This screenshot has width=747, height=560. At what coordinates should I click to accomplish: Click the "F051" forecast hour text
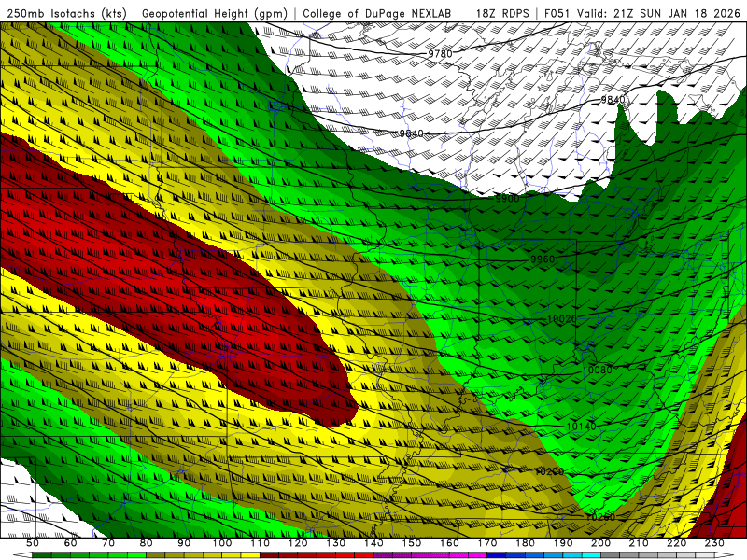tap(557, 13)
